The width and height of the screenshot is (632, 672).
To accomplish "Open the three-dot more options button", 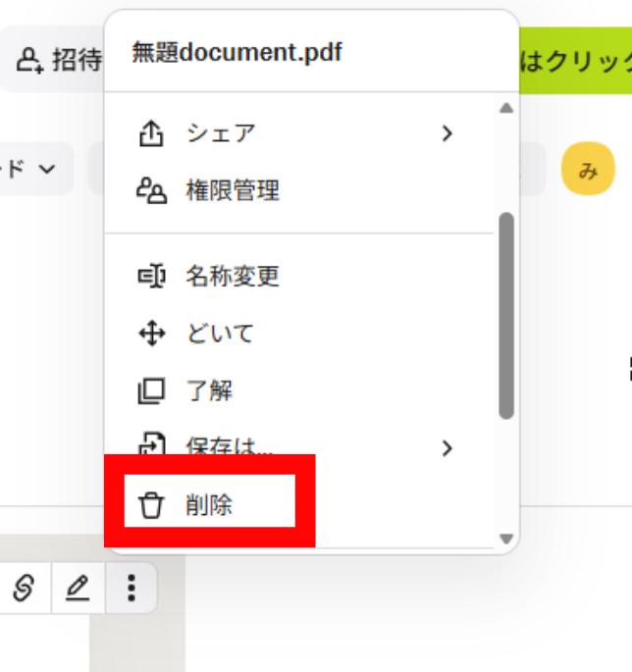I will click(132, 588).
